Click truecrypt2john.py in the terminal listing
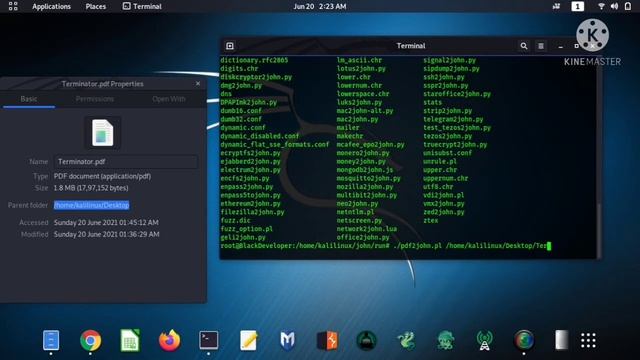Screen dimensions: 640x360 click(x=455, y=144)
